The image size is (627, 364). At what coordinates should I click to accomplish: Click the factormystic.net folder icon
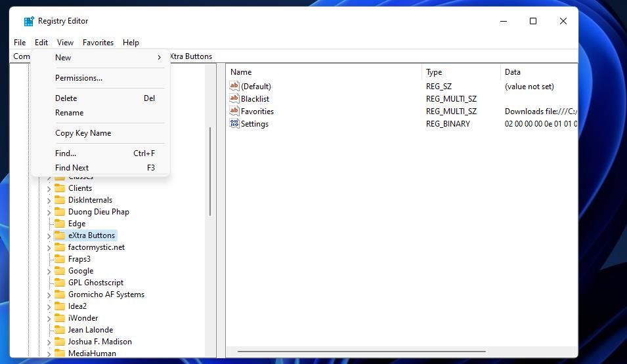[x=60, y=247]
